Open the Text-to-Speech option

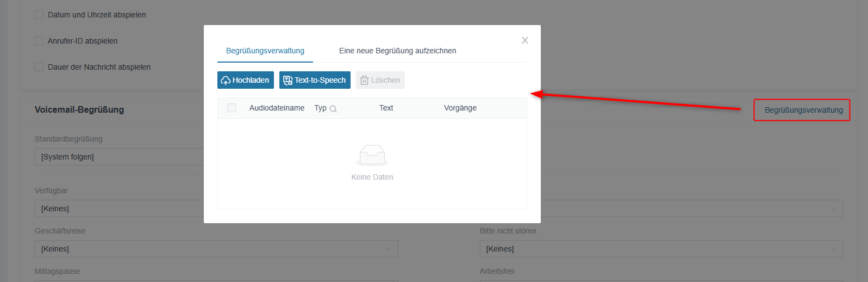point(315,80)
